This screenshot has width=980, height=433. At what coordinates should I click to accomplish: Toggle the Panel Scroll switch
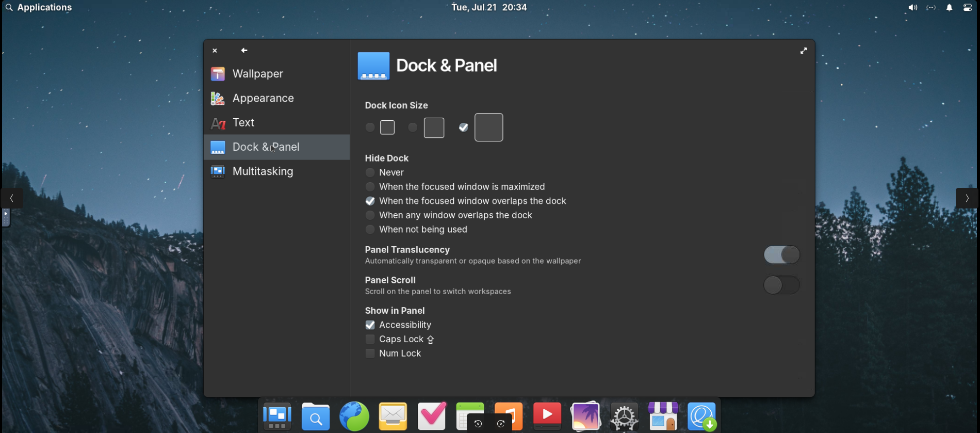[x=781, y=285]
